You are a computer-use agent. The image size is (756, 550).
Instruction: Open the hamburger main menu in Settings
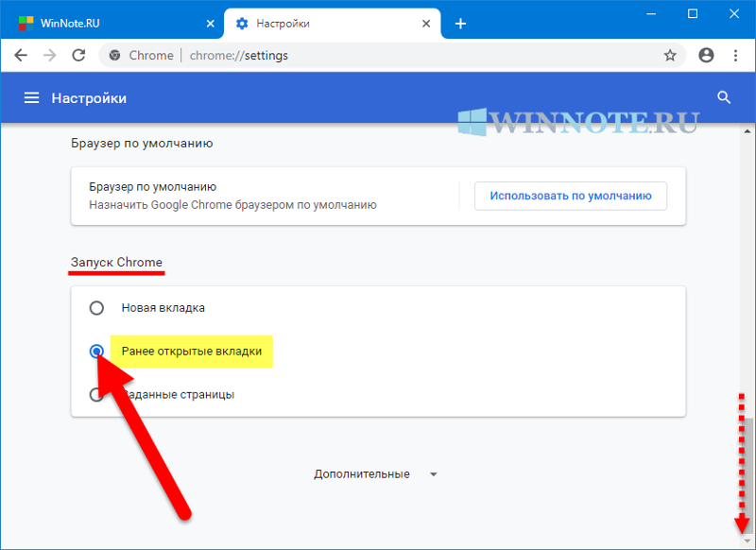[x=32, y=98]
